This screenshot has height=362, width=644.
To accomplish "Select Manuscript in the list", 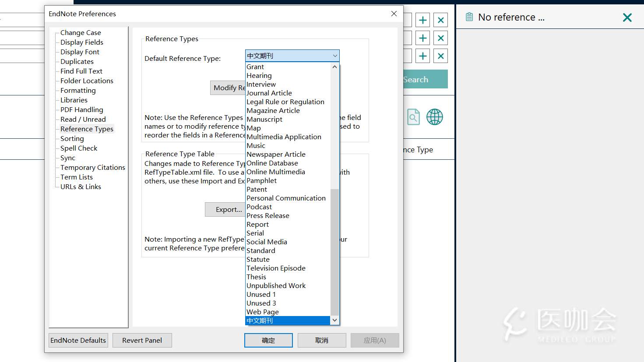I will click(x=288, y=119).
